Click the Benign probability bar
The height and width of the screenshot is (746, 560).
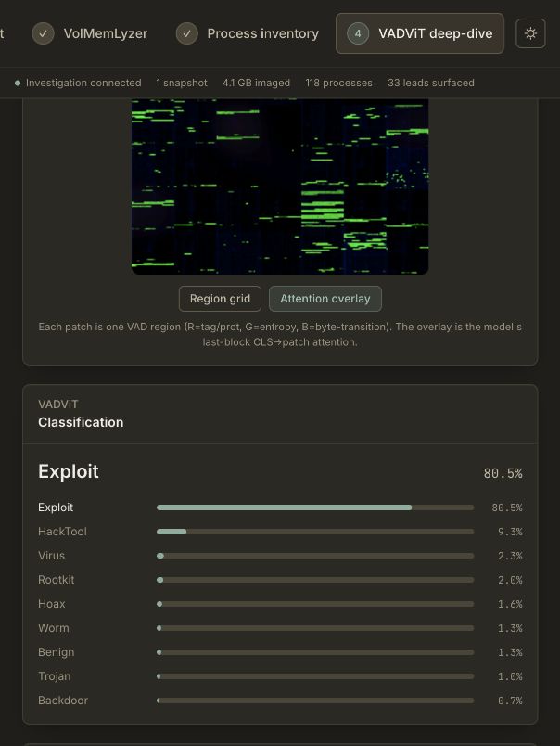(x=315, y=652)
